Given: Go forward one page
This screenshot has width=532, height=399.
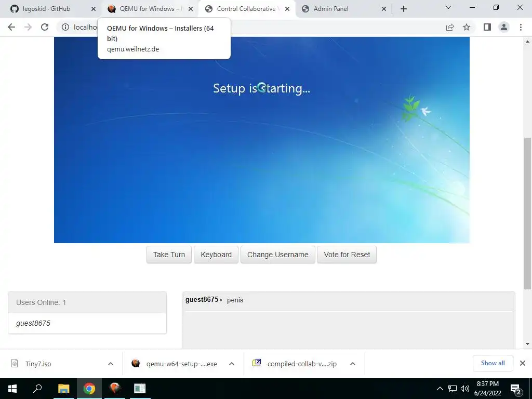Looking at the screenshot, I should [x=28, y=27].
